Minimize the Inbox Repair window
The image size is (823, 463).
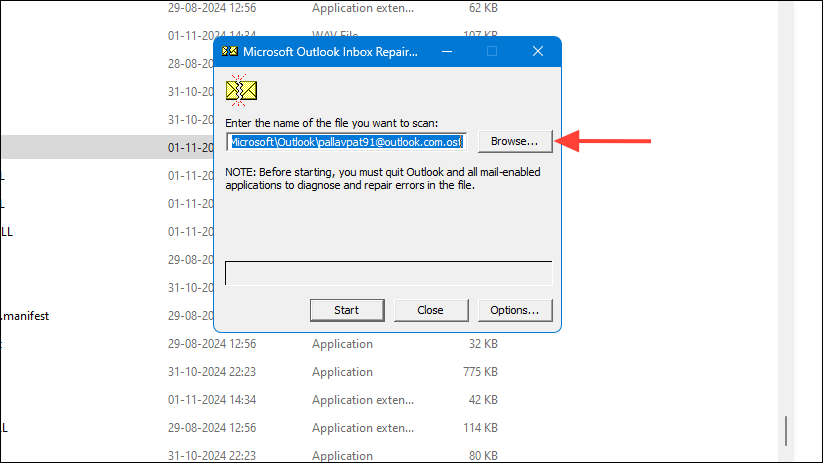point(447,51)
